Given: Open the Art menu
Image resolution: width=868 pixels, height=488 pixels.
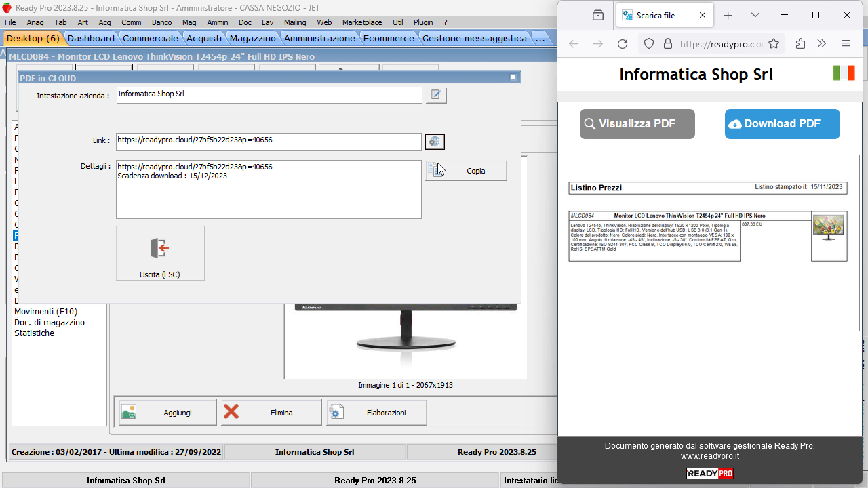Looking at the screenshot, I should tap(83, 22).
